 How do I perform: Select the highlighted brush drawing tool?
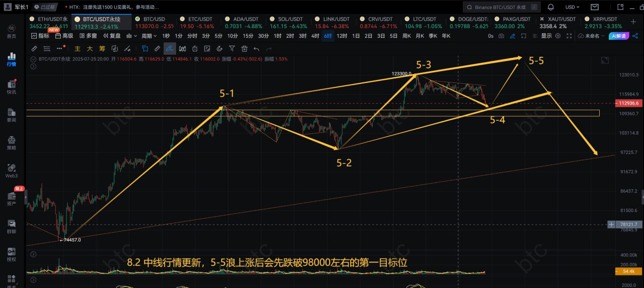tap(170, 48)
